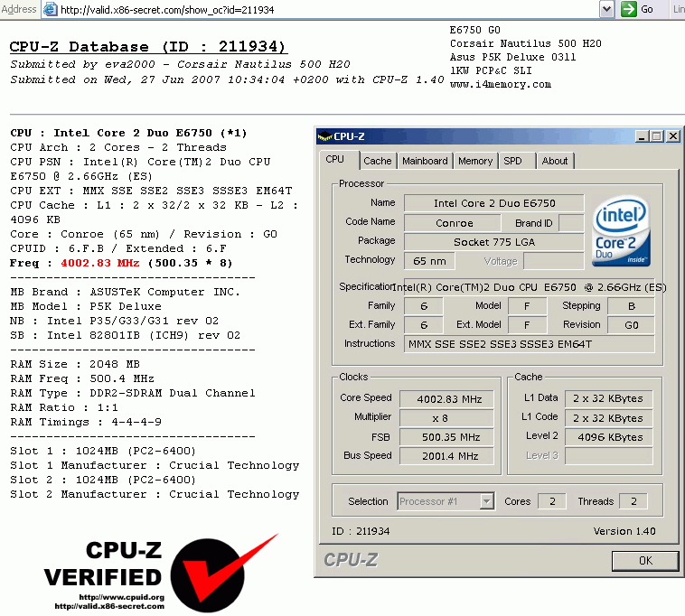Click the http://valid.x86-secret.com text under badge
This screenshot has height=616, width=685.
click(109, 606)
